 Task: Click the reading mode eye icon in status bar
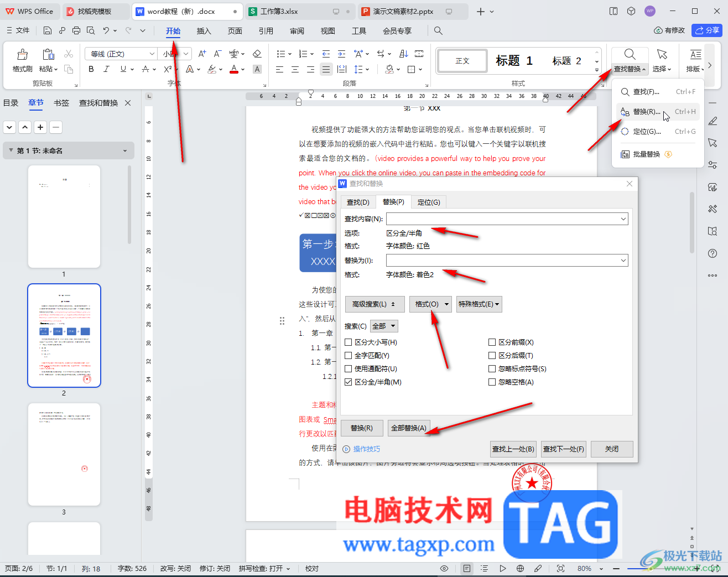tap(444, 568)
